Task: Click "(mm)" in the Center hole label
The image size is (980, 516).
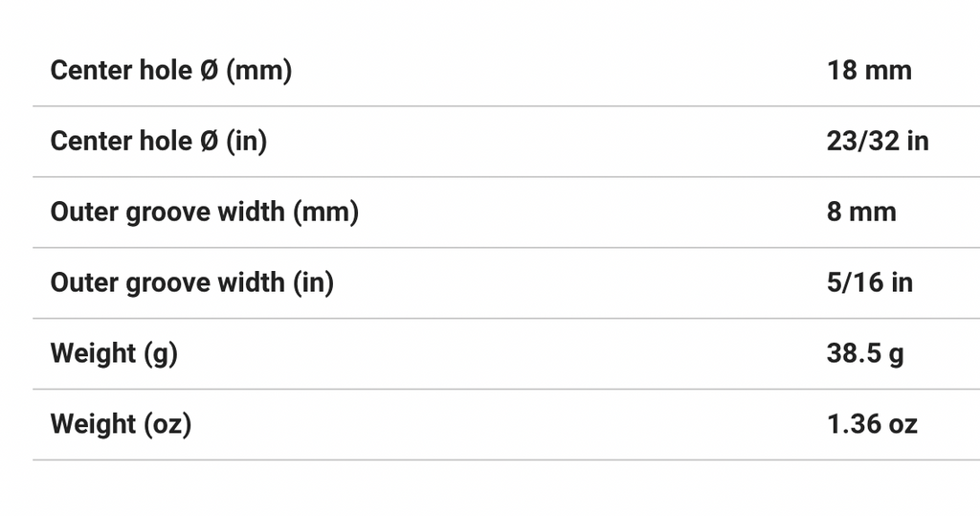Action: point(258,71)
